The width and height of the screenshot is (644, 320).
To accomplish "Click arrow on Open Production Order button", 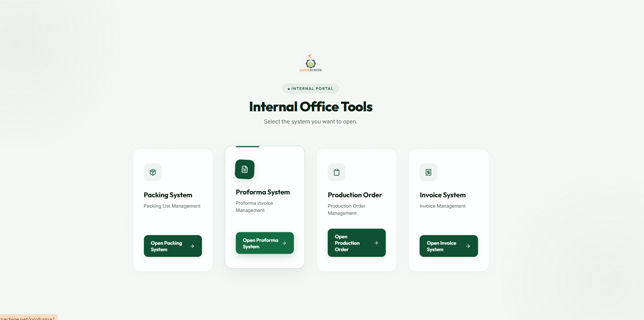I will click(x=376, y=243).
